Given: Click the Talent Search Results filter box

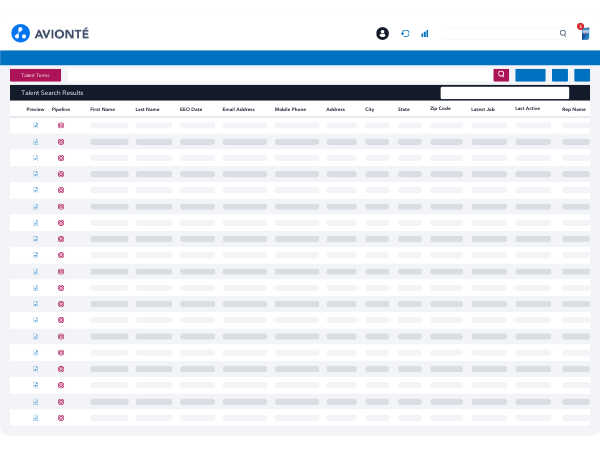Looking at the screenshot, I should point(504,93).
